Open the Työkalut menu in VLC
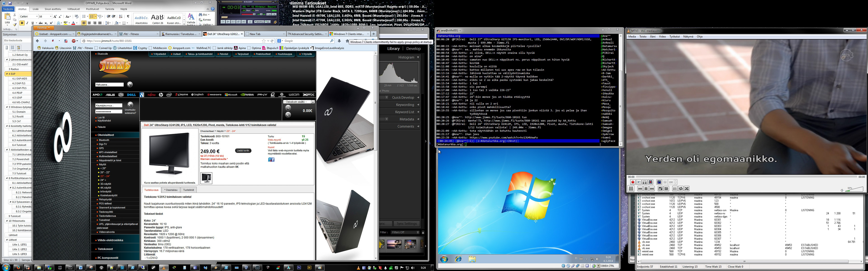 674,37
